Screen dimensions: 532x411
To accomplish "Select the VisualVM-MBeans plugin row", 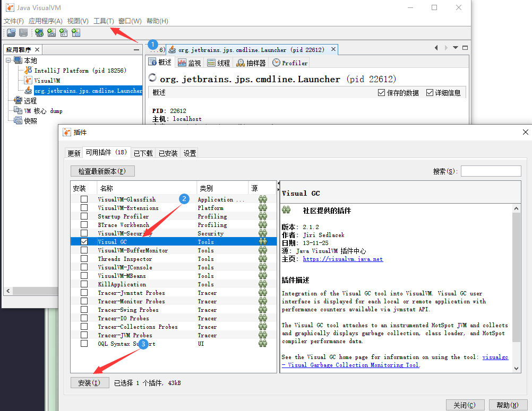I will (x=174, y=275).
